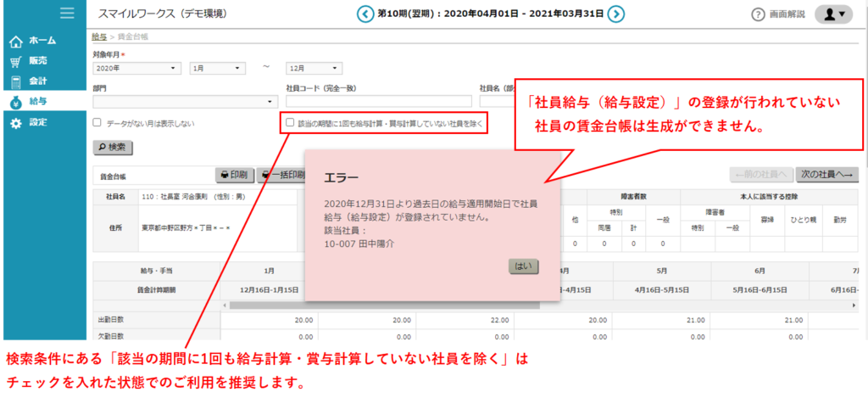Open 画面解説 help icon

(758, 14)
